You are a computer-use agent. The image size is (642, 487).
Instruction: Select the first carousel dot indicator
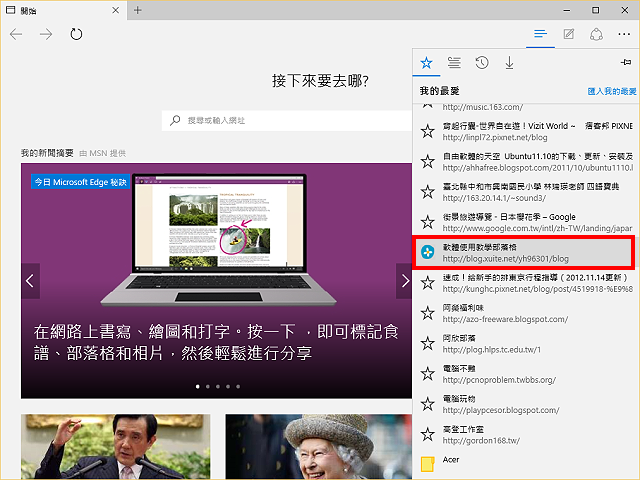198,386
